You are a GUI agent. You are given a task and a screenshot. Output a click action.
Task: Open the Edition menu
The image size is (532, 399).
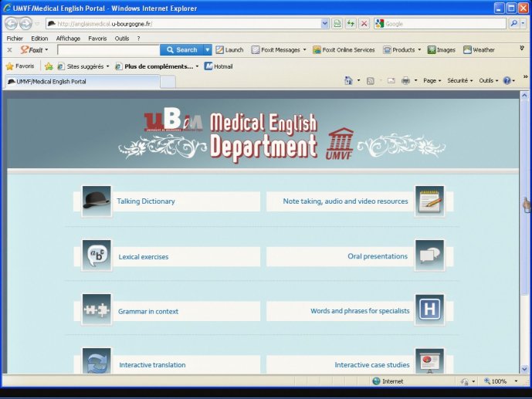coord(39,39)
